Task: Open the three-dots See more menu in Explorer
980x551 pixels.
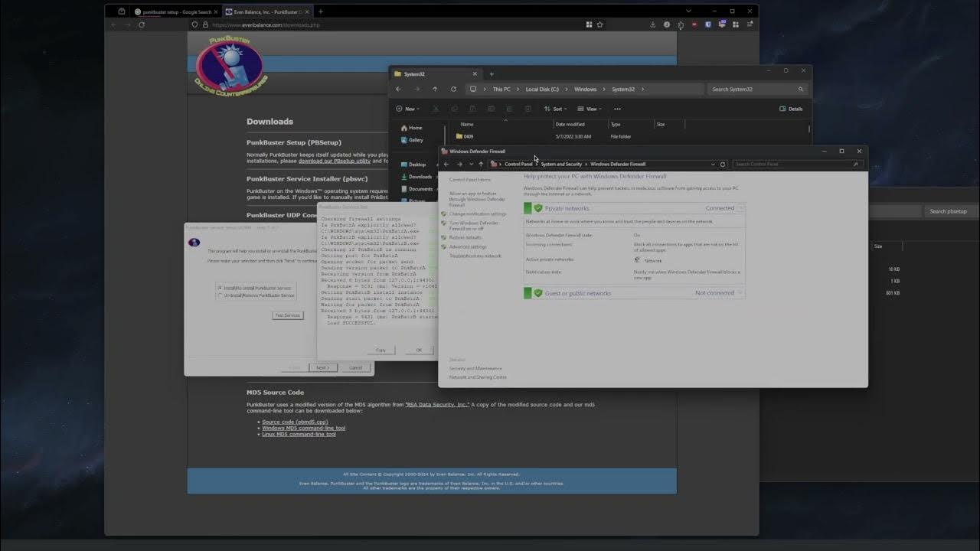Action: (x=617, y=109)
